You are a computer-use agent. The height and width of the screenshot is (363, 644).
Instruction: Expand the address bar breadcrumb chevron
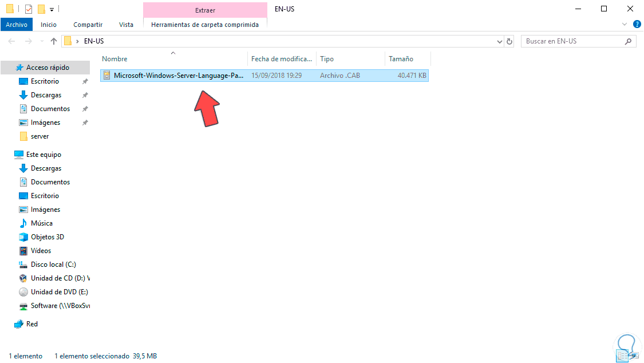coord(77,41)
